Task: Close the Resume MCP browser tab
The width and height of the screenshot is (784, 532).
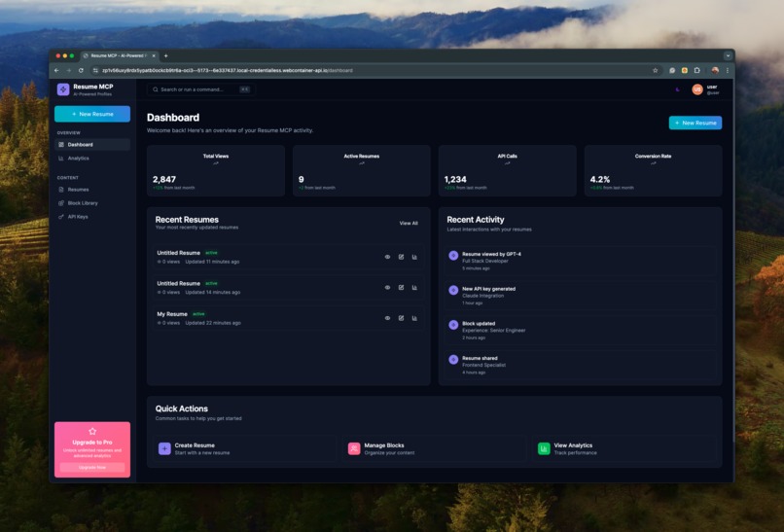Action: pos(154,56)
